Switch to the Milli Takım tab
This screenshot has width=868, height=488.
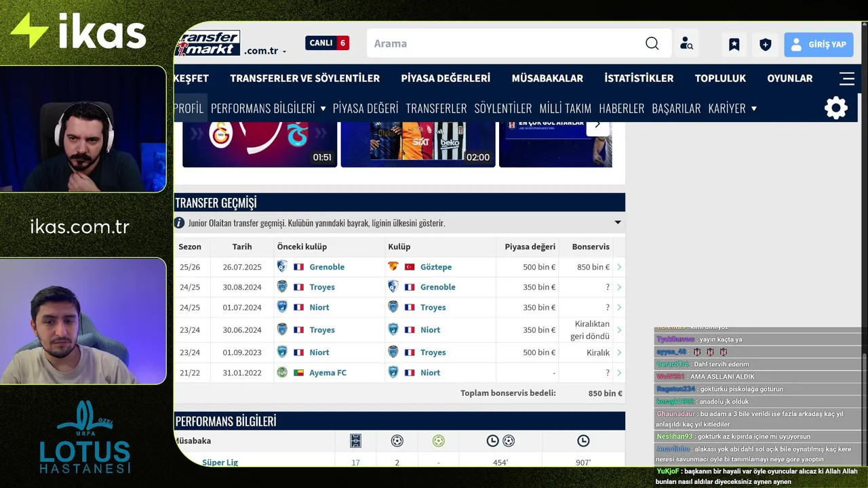(566, 108)
